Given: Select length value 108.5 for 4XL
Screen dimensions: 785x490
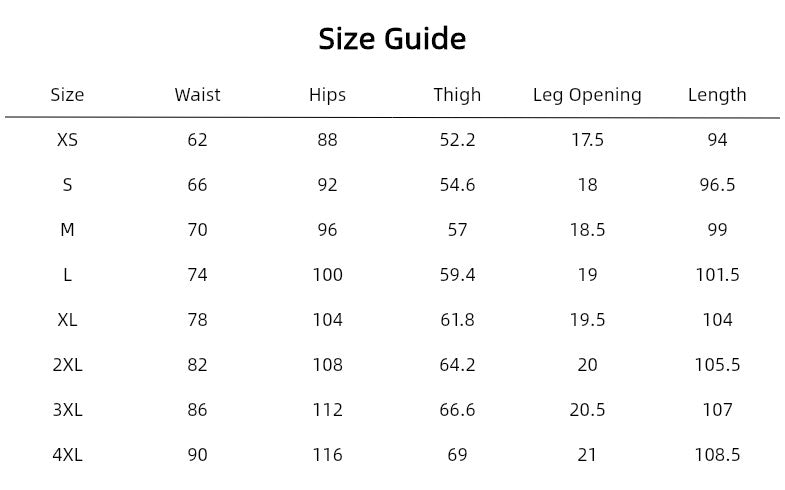Looking at the screenshot, I should [717, 455].
